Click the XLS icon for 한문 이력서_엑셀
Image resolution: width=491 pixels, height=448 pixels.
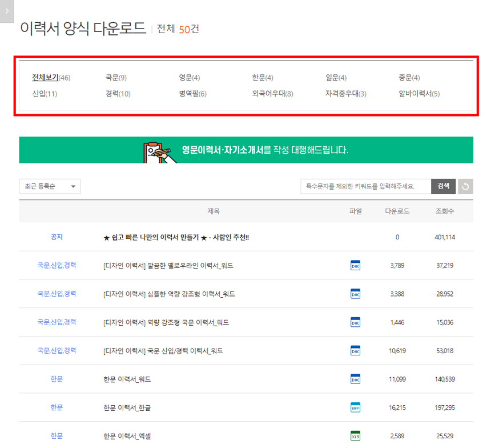[x=355, y=436]
